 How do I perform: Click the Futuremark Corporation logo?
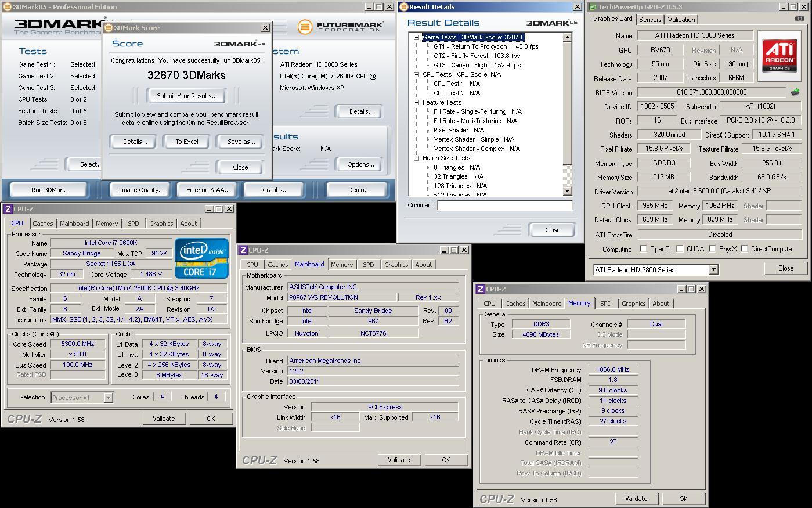click(x=341, y=27)
